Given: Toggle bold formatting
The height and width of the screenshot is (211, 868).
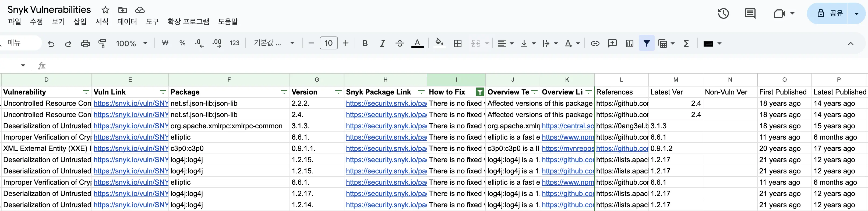Looking at the screenshot, I should (x=365, y=43).
